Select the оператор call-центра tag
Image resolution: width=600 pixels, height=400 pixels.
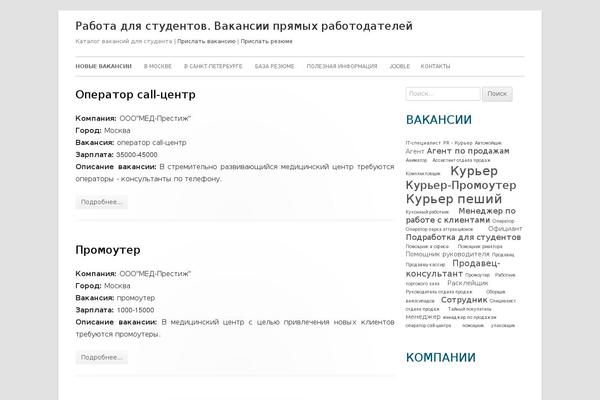click(428, 325)
